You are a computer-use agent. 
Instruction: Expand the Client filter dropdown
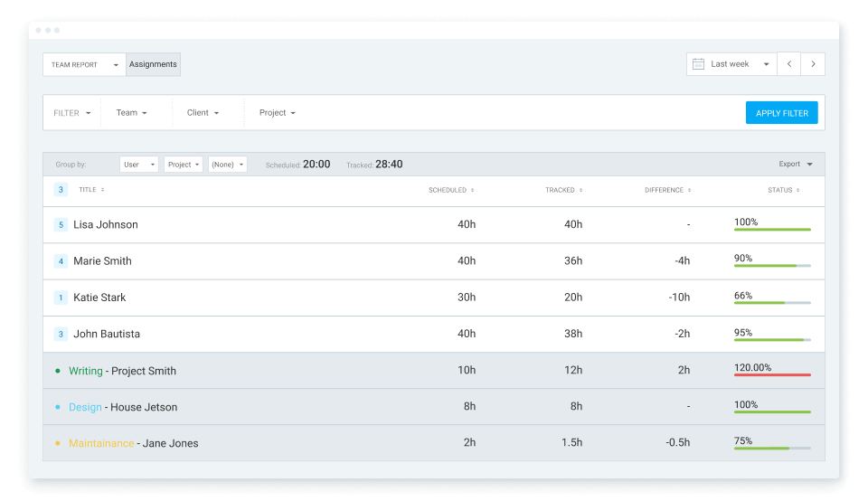pos(203,113)
